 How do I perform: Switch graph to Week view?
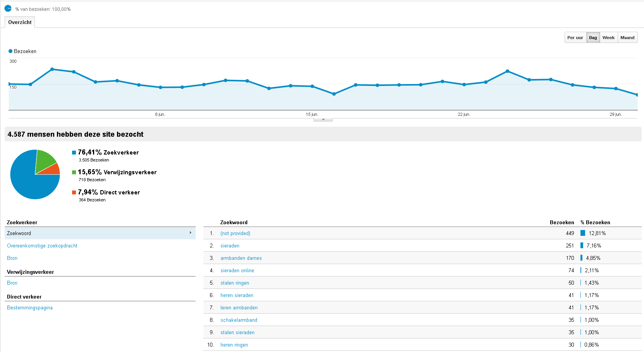coord(608,38)
